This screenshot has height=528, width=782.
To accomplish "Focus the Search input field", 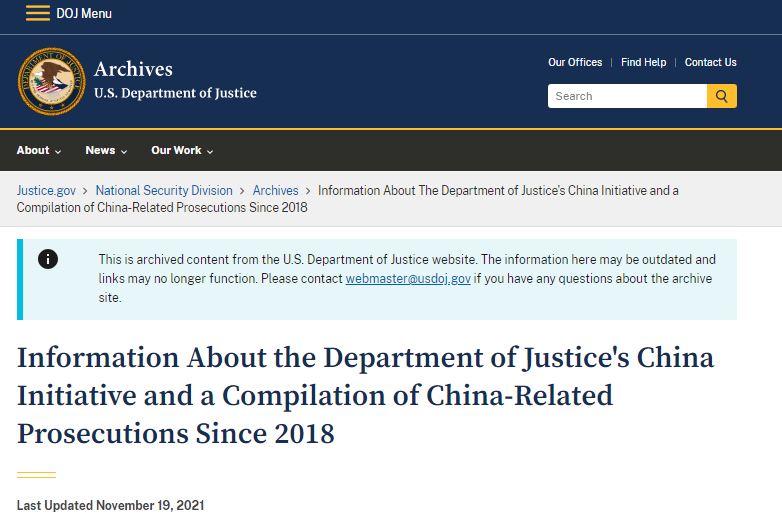I will (x=627, y=96).
